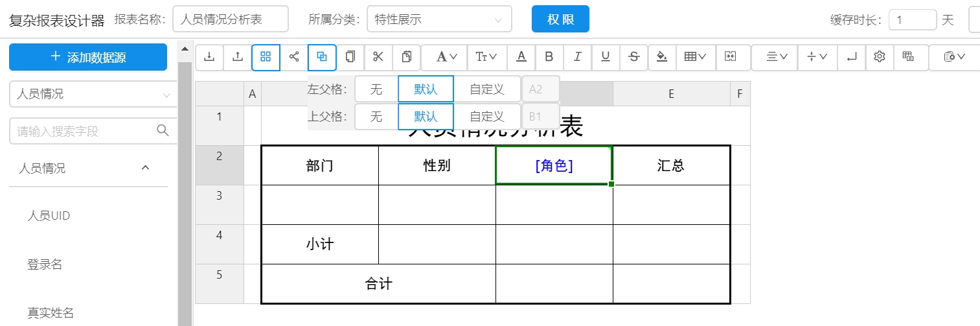Select the 登录名 field
Image resolution: width=980 pixels, height=326 pixels.
[45, 264]
